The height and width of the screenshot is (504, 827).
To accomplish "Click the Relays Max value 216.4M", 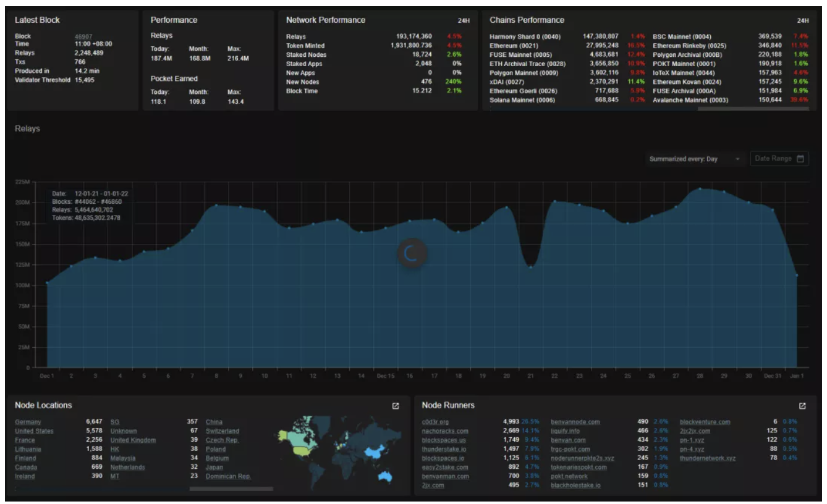I will (238, 58).
